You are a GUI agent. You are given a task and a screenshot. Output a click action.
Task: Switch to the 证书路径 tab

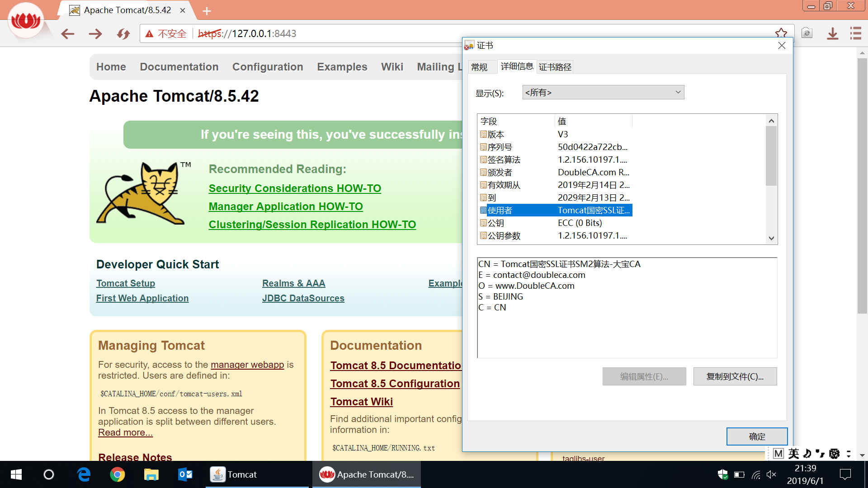pos(555,67)
